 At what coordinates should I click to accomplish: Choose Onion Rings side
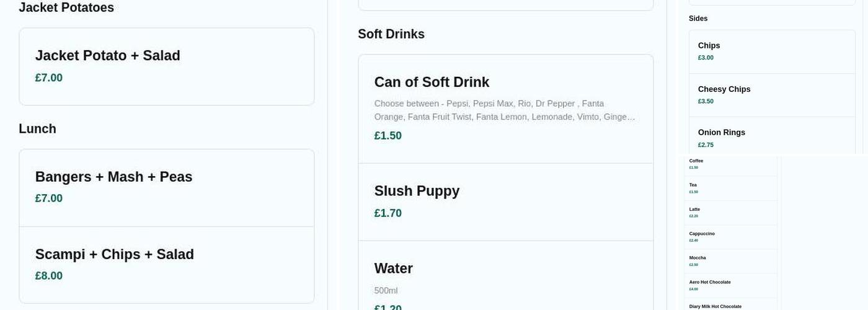771,138
